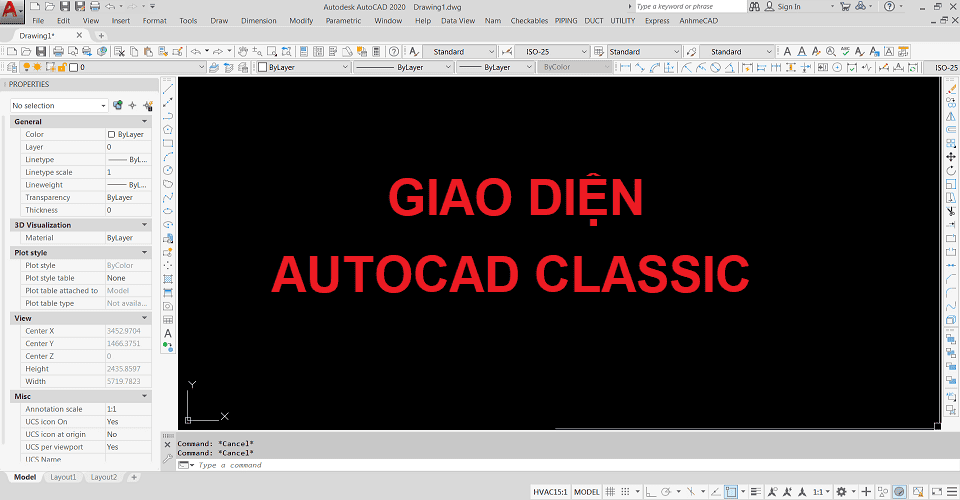This screenshot has width=960, height=500.
Task: Open the Dimension menu
Action: [258, 21]
